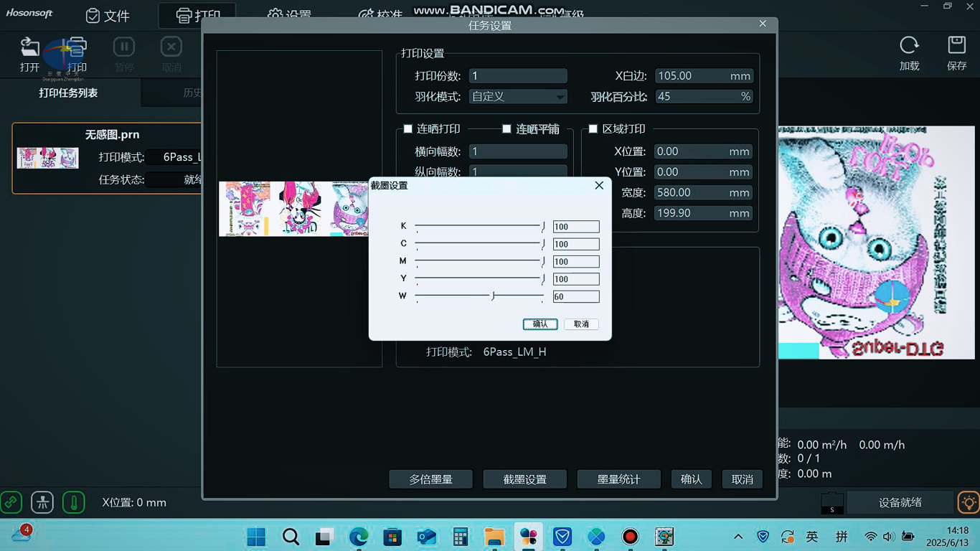Open the 校准 menu
Image resolution: width=980 pixels, height=551 pixels.
(x=380, y=16)
